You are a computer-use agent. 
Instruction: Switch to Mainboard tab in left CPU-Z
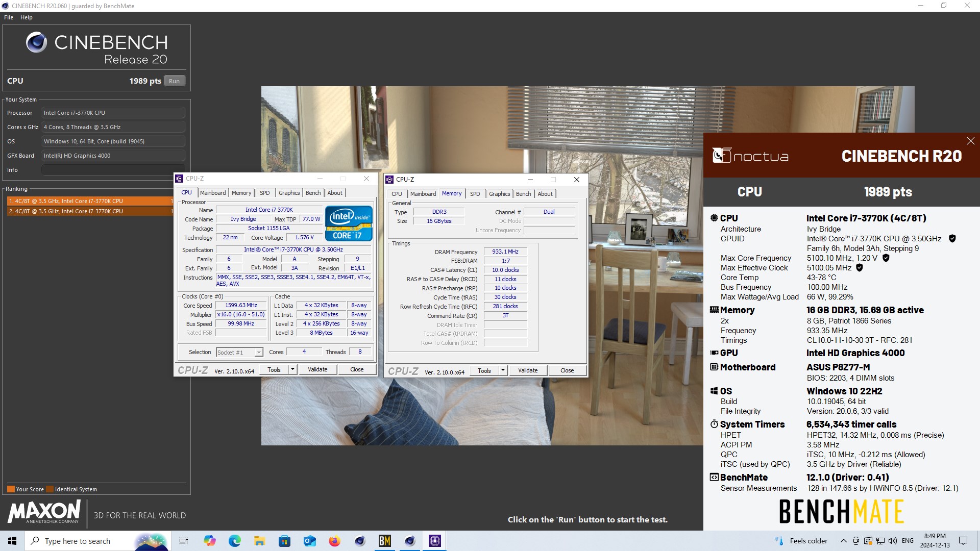(213, 193)
